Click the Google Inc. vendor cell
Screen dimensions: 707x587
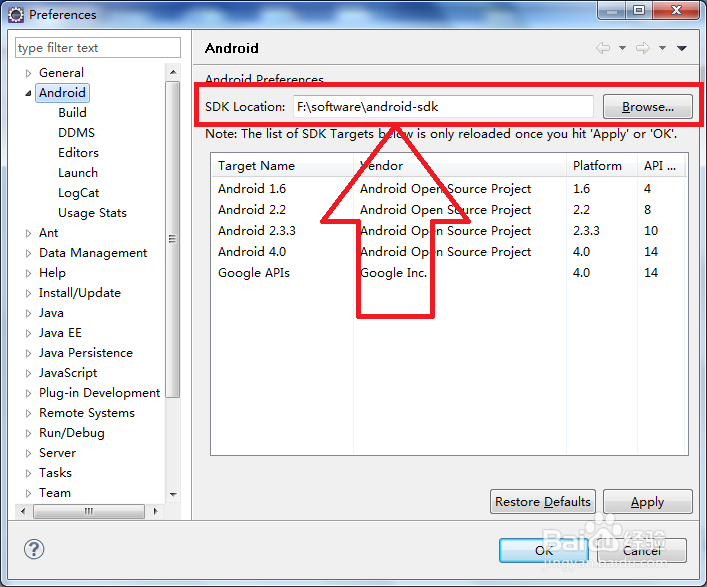click(393, 273)
